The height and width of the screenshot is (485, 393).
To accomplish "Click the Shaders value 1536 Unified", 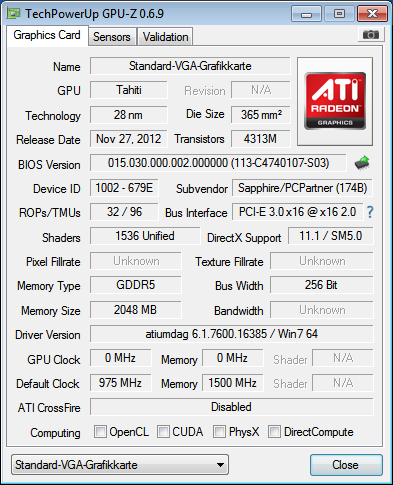I will coord(145,236).
